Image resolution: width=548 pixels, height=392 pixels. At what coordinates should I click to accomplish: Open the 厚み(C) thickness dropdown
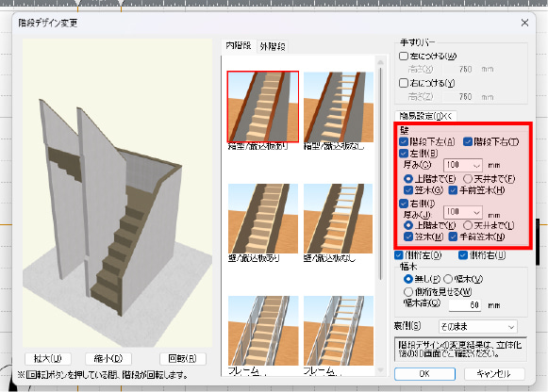coord(463,165)
